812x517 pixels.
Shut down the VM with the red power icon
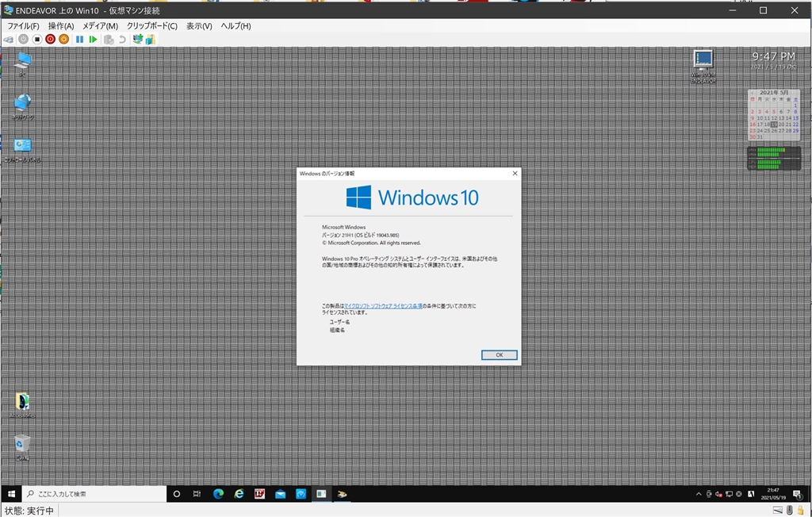[x=50, y=40]
